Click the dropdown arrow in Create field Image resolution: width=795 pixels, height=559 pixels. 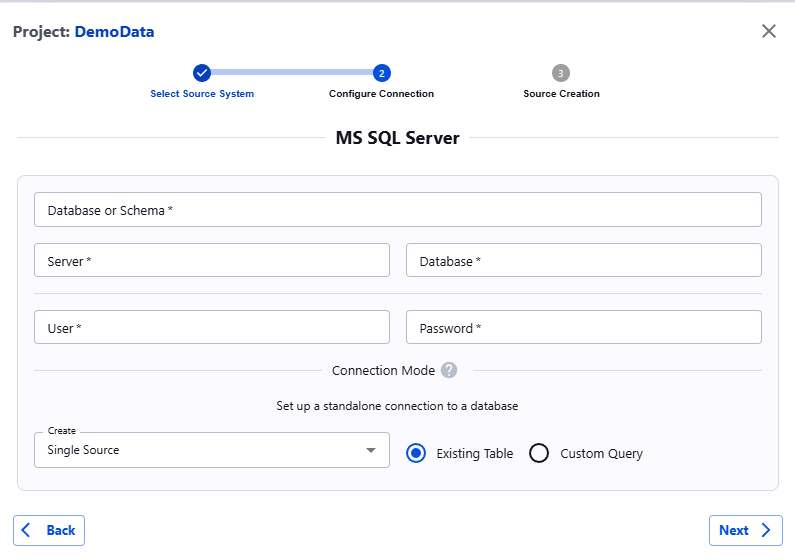tap(371, 451)
